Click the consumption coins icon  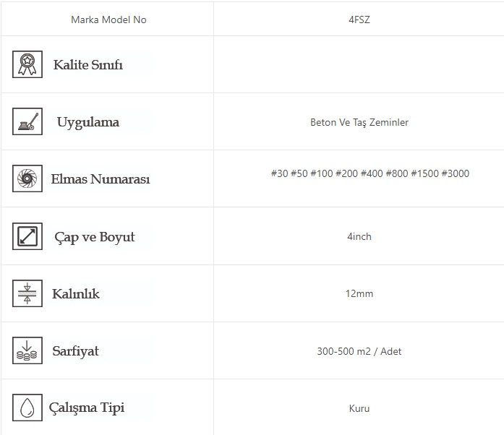point(27,350)
